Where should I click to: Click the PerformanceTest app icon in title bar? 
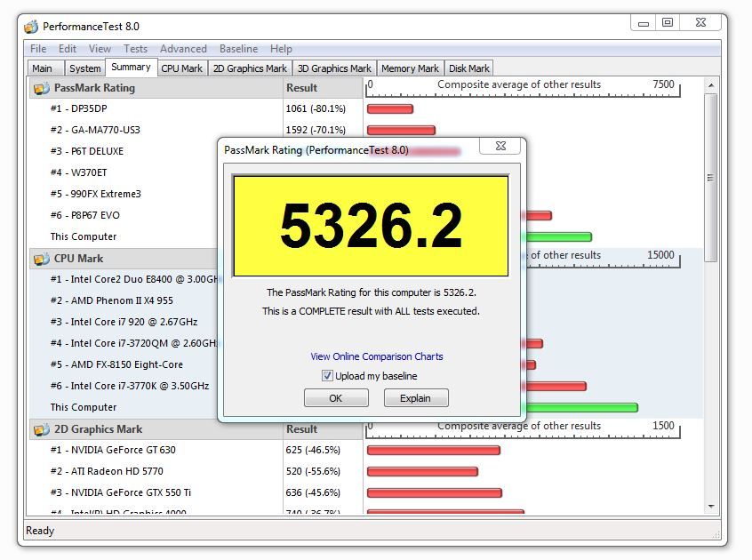[x=31, y=27]
